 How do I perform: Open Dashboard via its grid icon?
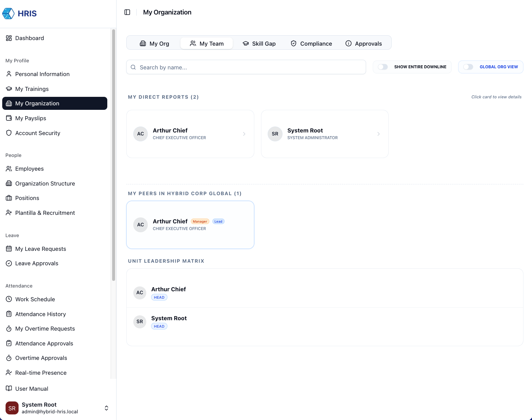click(9, 38)
